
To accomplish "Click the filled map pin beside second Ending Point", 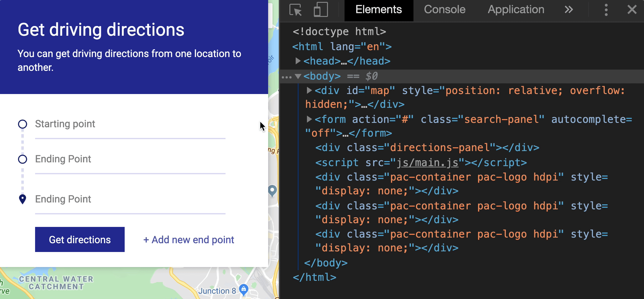I will coord(22,199).
